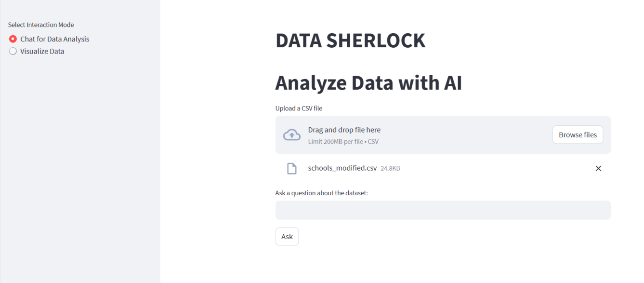Click the CSV file document icon
This screenshot has width=644, height=283.
click(291, 168)
